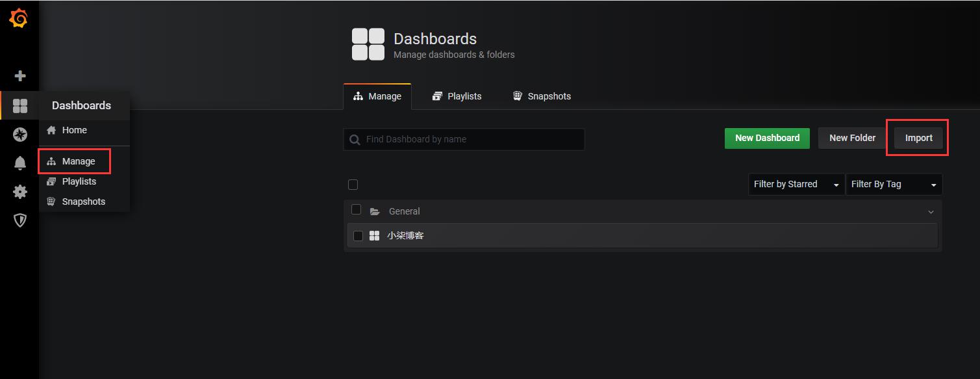Switch to the Playlists tab

click(x=457, y=96)
